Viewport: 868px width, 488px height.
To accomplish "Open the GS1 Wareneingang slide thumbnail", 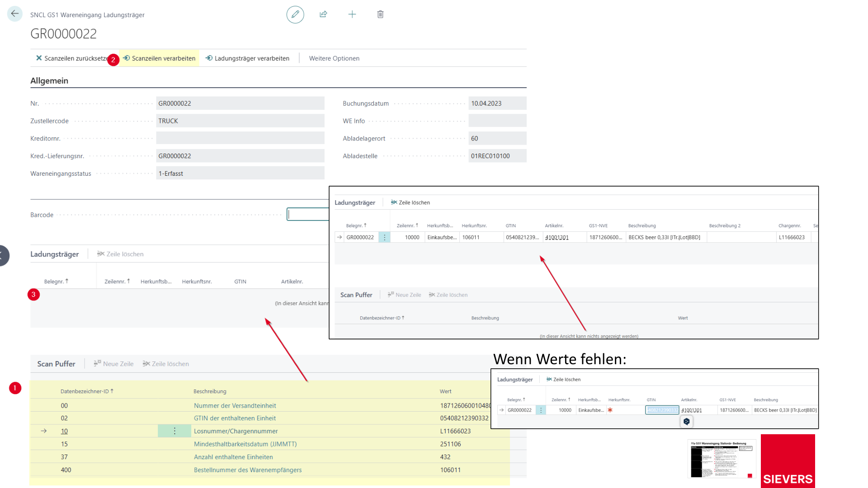I will pos(722,459).
